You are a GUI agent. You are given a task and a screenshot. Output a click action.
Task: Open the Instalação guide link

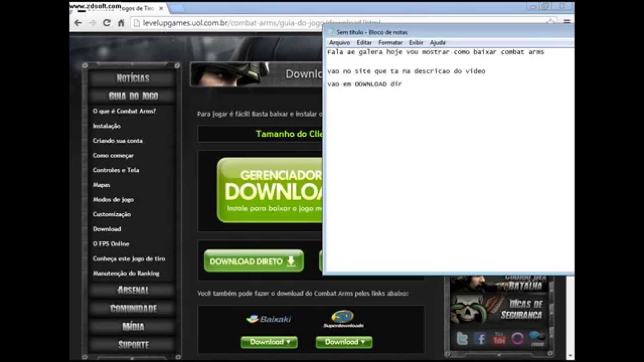tap(107, 126)
